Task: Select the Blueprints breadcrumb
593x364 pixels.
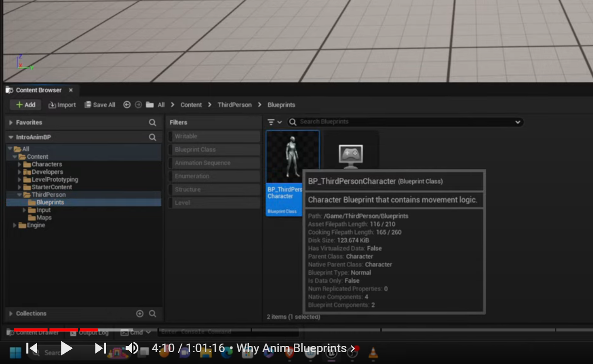Action: click(282, 105)
